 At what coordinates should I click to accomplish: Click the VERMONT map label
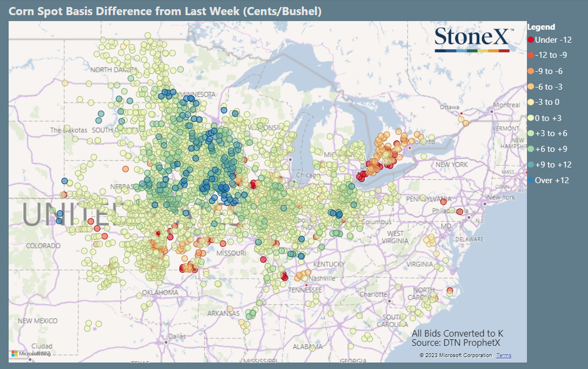coord(506,129)
